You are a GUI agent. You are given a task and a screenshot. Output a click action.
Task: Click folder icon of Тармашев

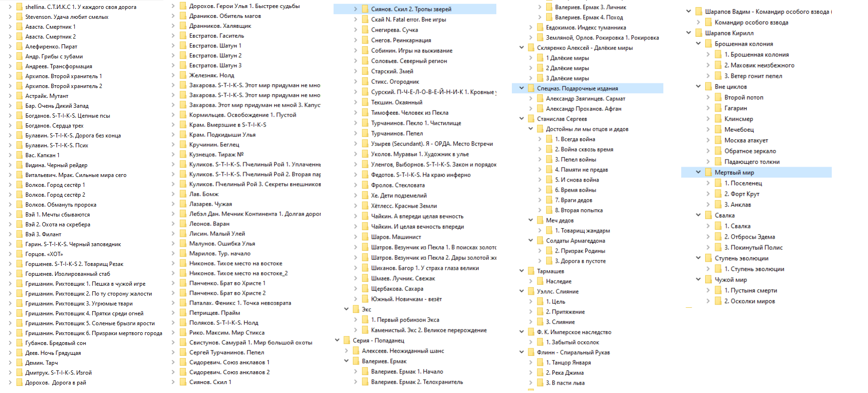pyautogui.click(x=531, y=271)
